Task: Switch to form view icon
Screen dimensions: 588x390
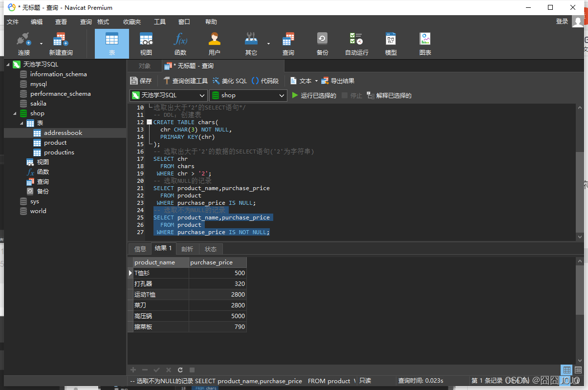Action: click(578, 370)
